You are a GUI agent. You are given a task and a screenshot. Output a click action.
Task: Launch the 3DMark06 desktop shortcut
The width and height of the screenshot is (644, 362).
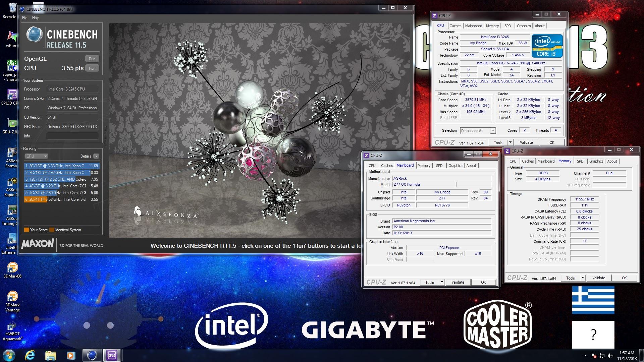point(12,270)
